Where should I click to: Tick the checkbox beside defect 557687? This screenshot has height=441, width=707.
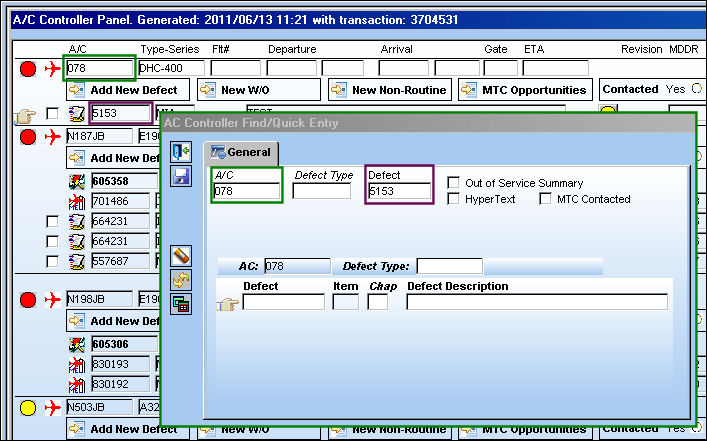point(52,261)
